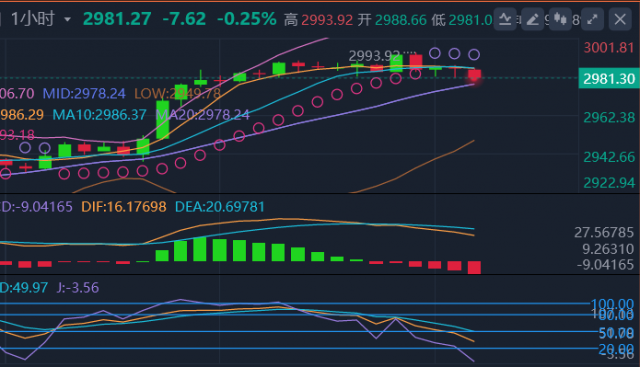The image size is (640, 367).
Task: Click the latest red candlestick
Action: pos(474,76)
